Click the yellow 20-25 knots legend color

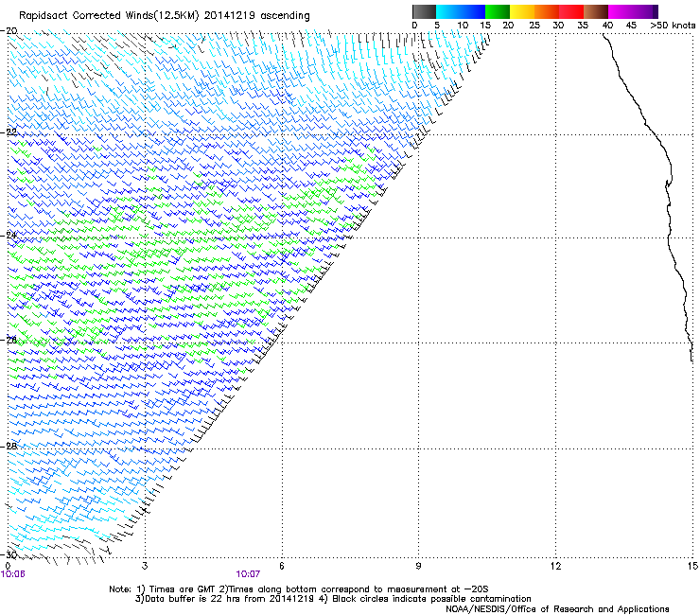[x=522, y=11]
